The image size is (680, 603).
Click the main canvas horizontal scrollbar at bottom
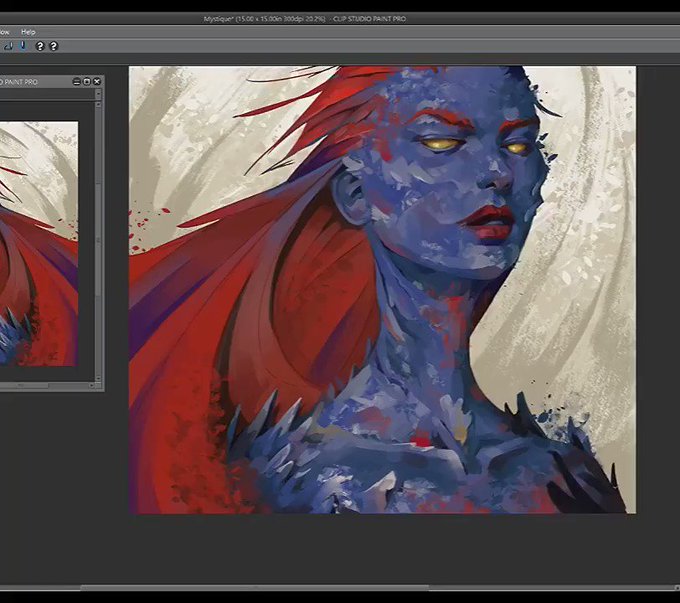[x=255, y=588]
